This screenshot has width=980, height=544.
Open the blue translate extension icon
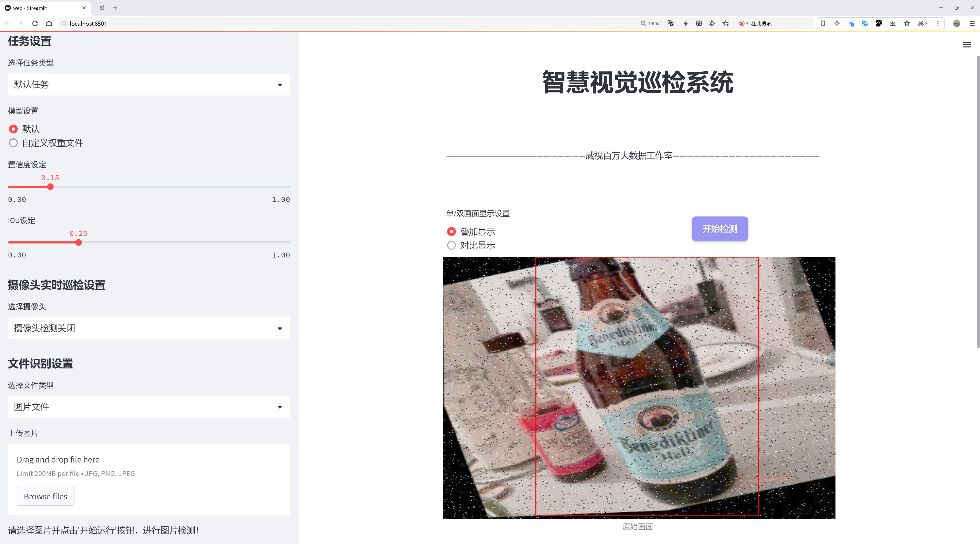865,24
